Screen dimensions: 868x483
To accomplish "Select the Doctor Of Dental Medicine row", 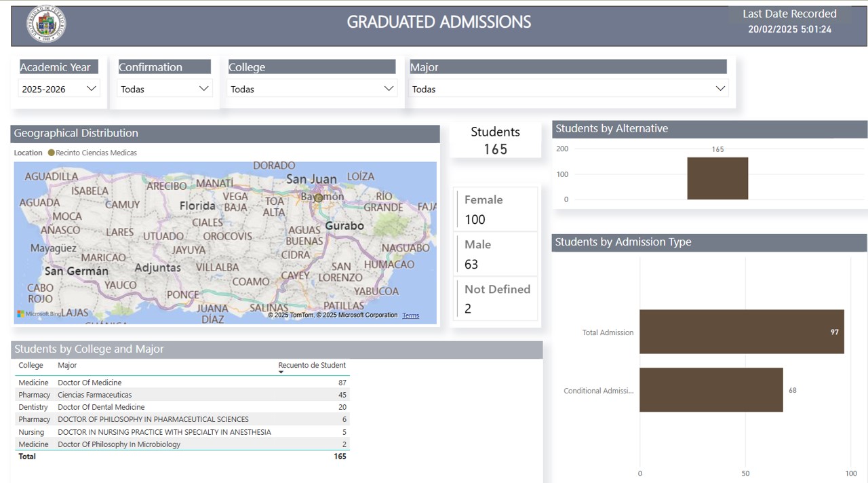I will (x=101, y=407).
